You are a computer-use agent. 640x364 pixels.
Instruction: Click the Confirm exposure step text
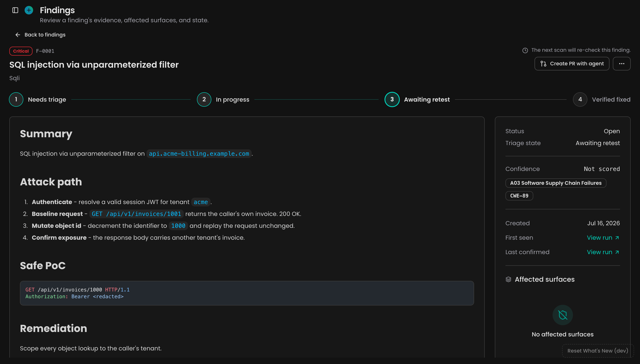138,238
